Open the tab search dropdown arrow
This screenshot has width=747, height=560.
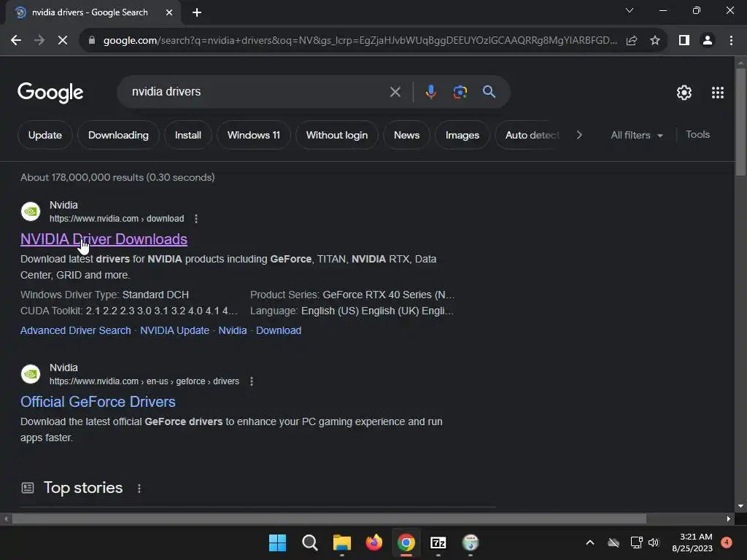(x=630, y=10)
